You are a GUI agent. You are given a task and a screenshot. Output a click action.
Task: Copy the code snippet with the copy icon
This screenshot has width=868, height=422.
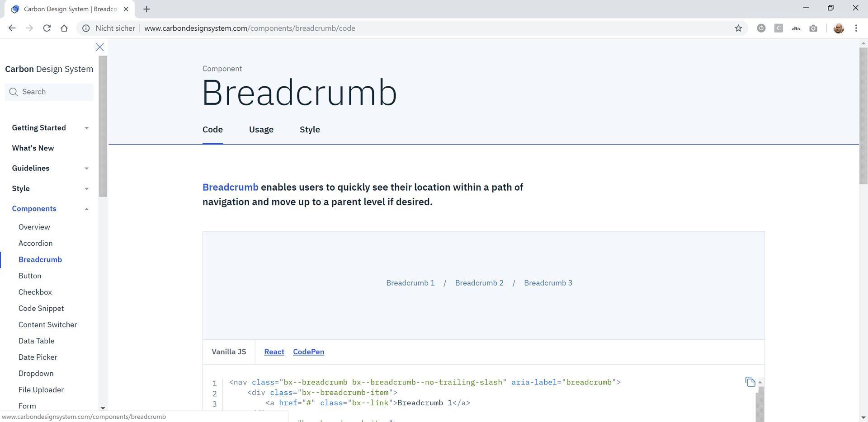(x=750, y=382)
